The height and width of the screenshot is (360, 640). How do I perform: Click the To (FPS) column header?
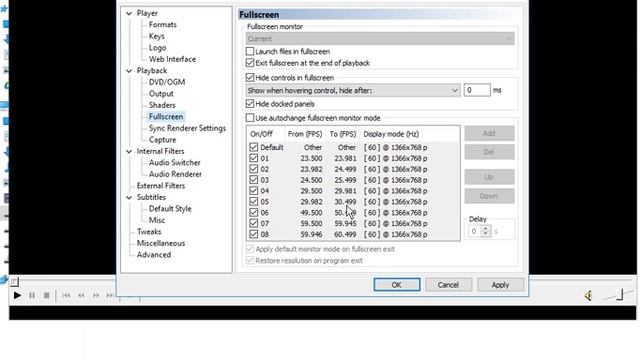pyautogui.click(x=343, y=134)
